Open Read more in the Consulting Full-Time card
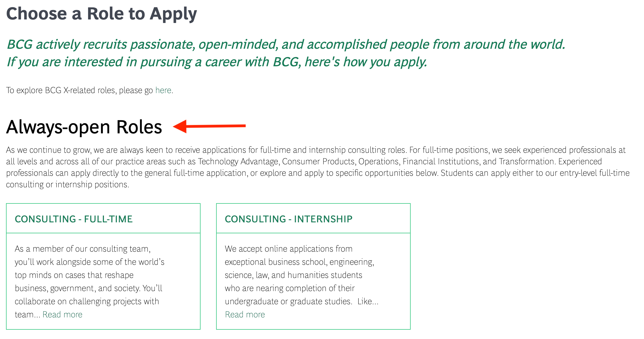The height and width of the screenshot is (339, 644). 62,314
